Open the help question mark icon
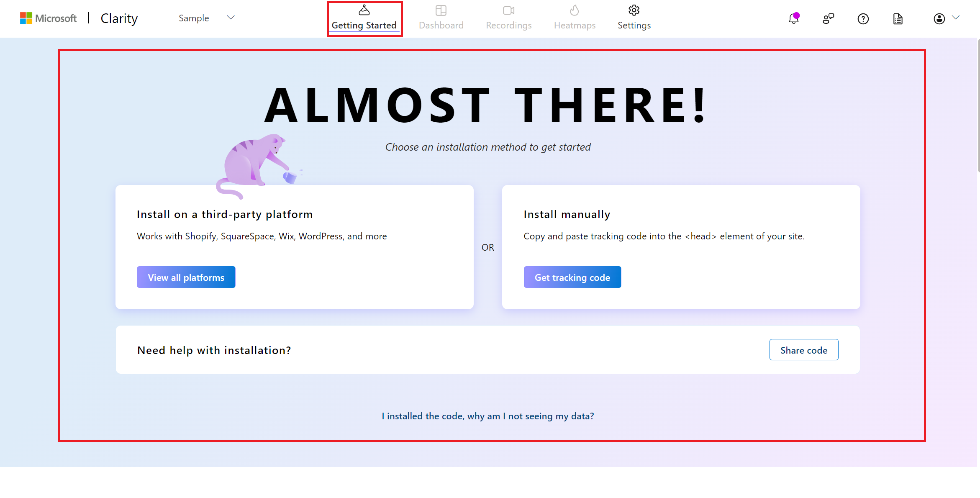Viewport: 980px width, 498px height. (863, 19)
